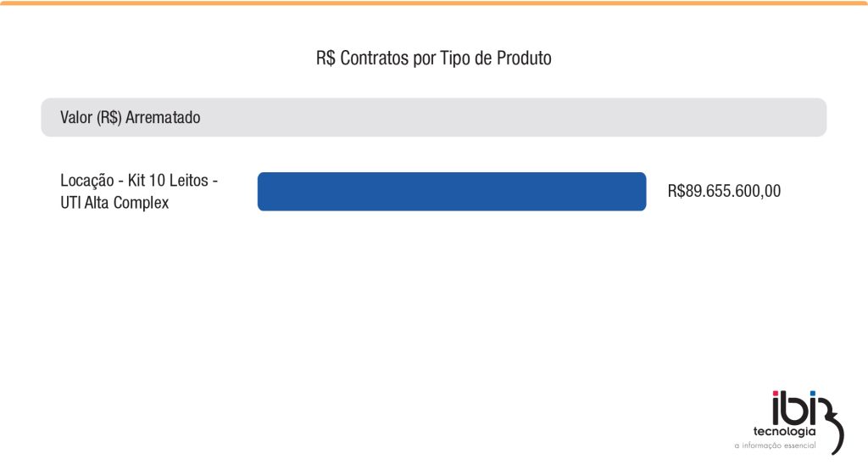Click the blue dot in the ibiz logo
The height and width of the screenshot is (476, 868).
pos(811,395)
